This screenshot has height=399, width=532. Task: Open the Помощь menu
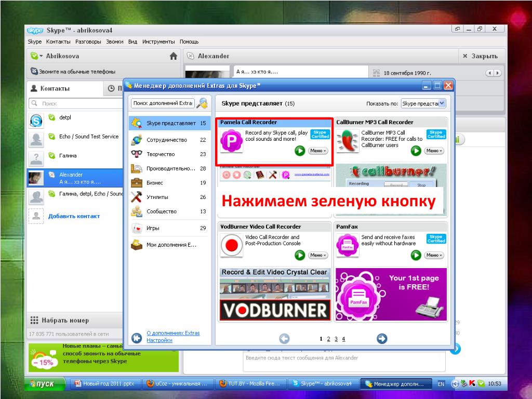pyautogui.click(x=189, y=42)
